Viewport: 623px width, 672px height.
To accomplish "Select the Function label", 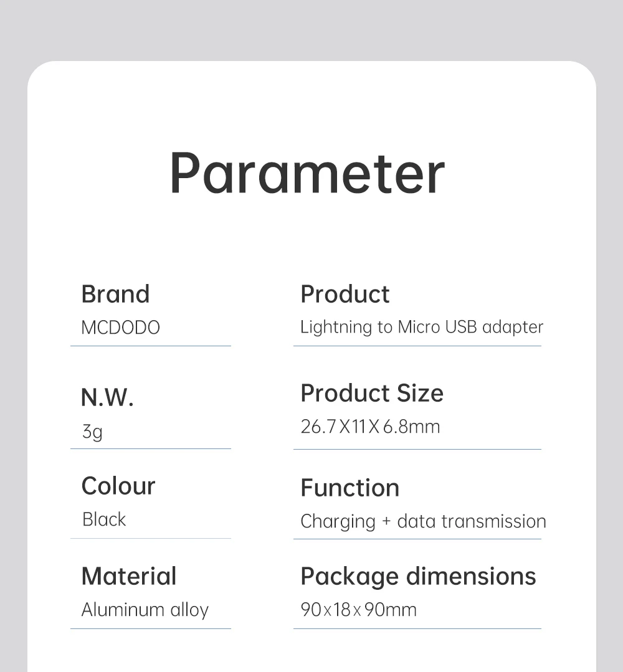I will pos(350,488).
